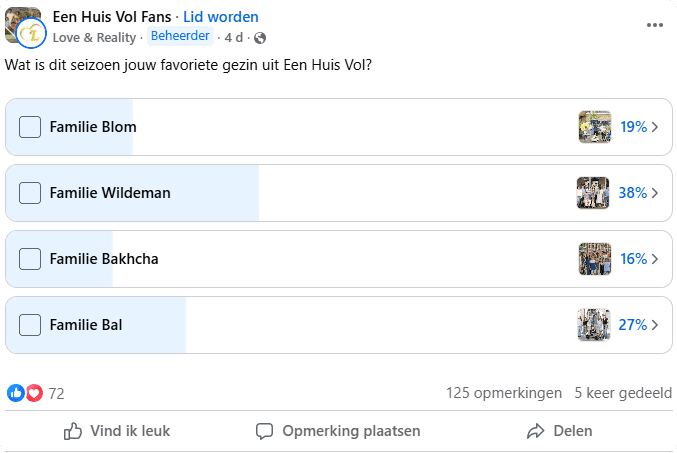Click the Delen share arrow button

[560, 431]
